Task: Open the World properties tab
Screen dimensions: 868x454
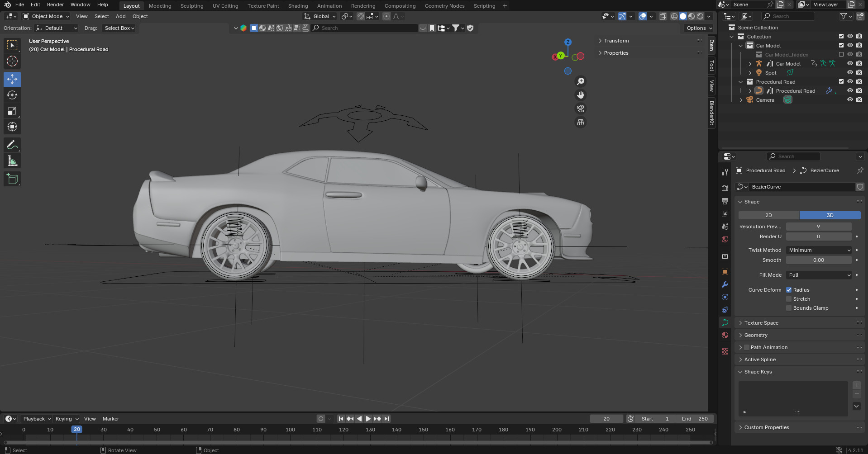Action: tap(725, 239)
